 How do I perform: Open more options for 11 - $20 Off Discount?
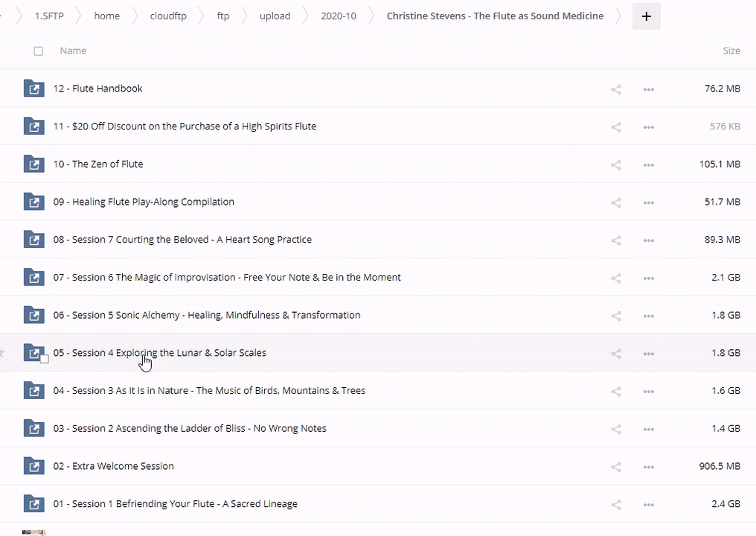(x=648, y=127)
